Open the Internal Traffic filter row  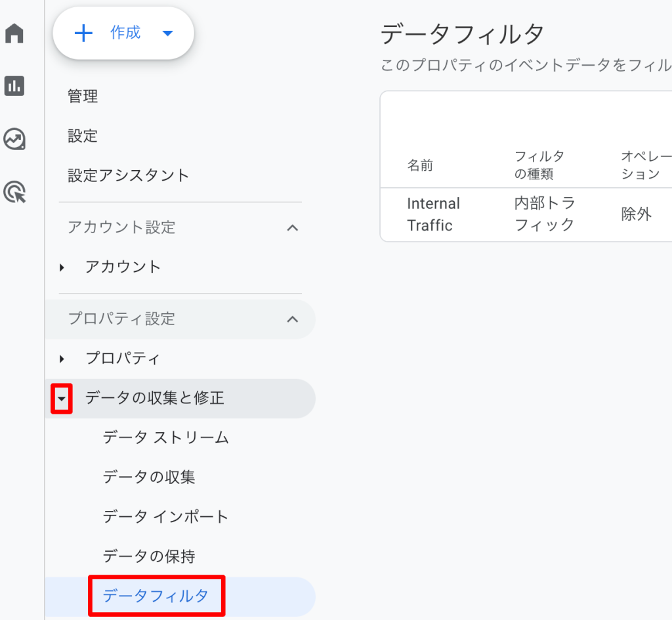point(433,214)
